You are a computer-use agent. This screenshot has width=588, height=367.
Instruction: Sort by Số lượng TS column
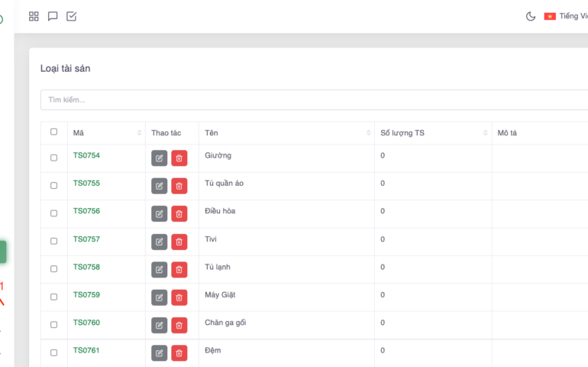click(x=486, y=133)
